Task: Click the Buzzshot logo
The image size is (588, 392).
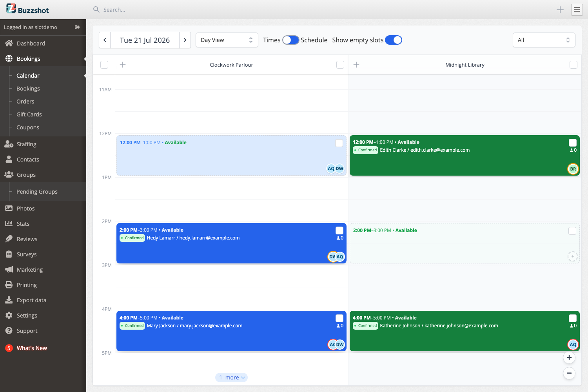Action: (x=27, y=9)
